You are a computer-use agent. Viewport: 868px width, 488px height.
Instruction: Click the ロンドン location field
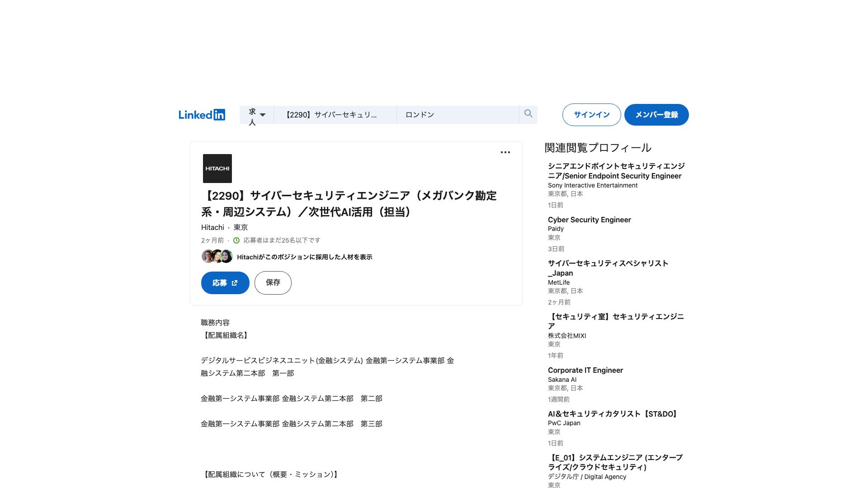pyautogui.click(x=458, y=115)
